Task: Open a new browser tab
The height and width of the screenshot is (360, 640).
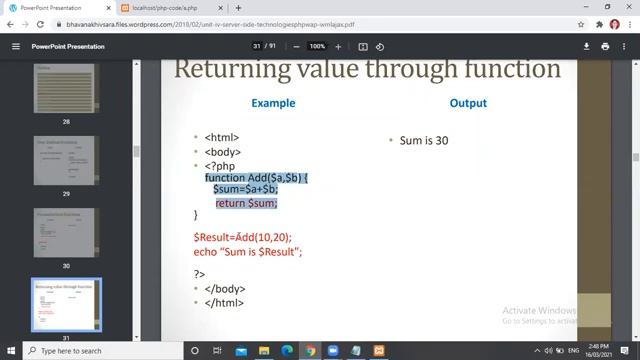Action: pyautogui.click(x=239, y=8)
